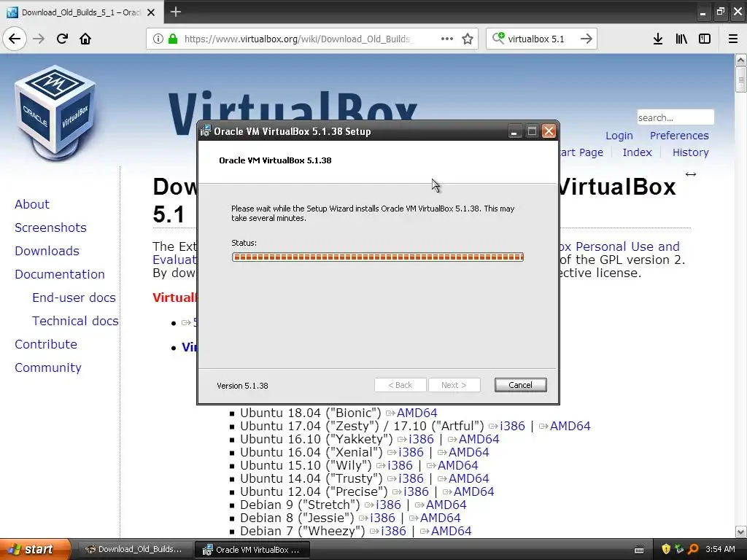
Task: Click the page scrollbar up arrow
Action: 741,60
